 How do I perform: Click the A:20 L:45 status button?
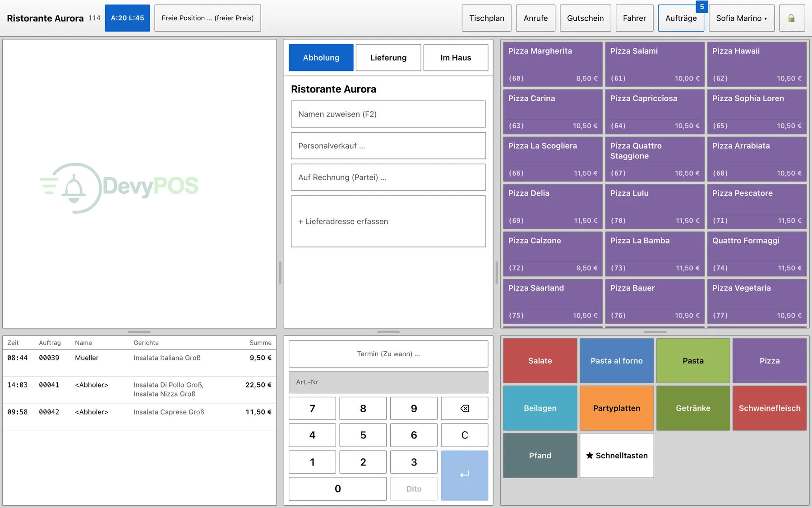pyautogui.click(x=127, y=18)
